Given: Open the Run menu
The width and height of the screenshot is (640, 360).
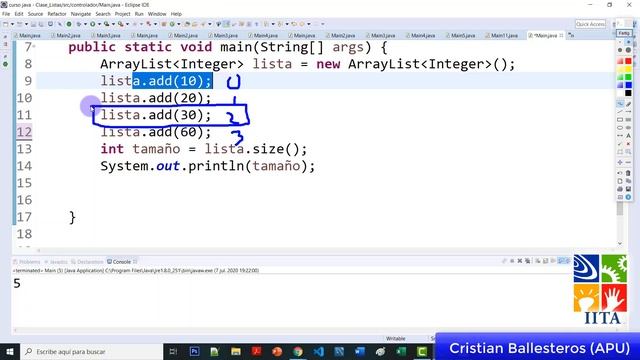Looking at the screenshot, I should pyautogui.click(x=139, y=14).
